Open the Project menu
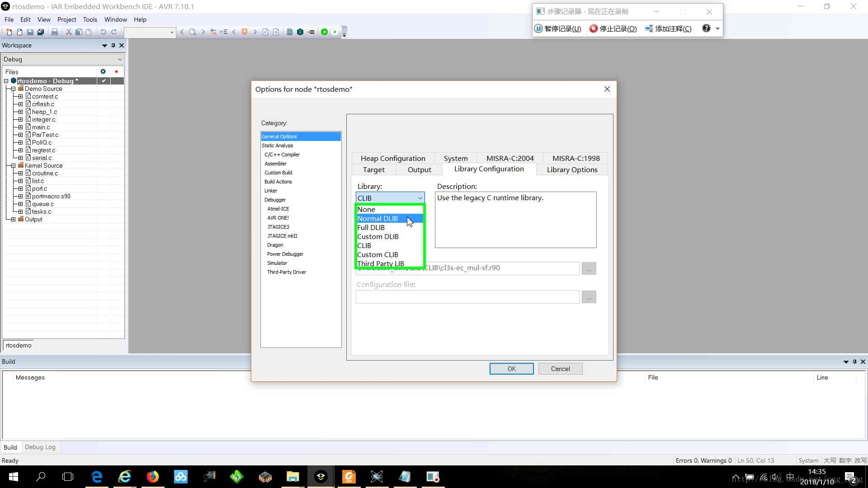 66,19
